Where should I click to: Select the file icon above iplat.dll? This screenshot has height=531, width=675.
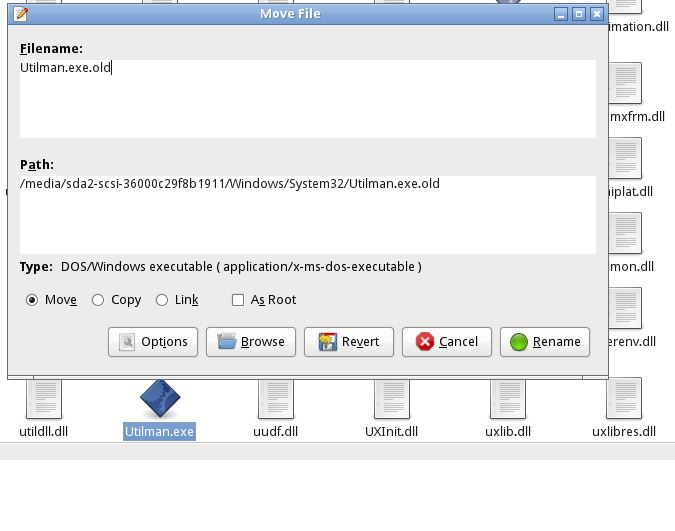tap(625, 158)
